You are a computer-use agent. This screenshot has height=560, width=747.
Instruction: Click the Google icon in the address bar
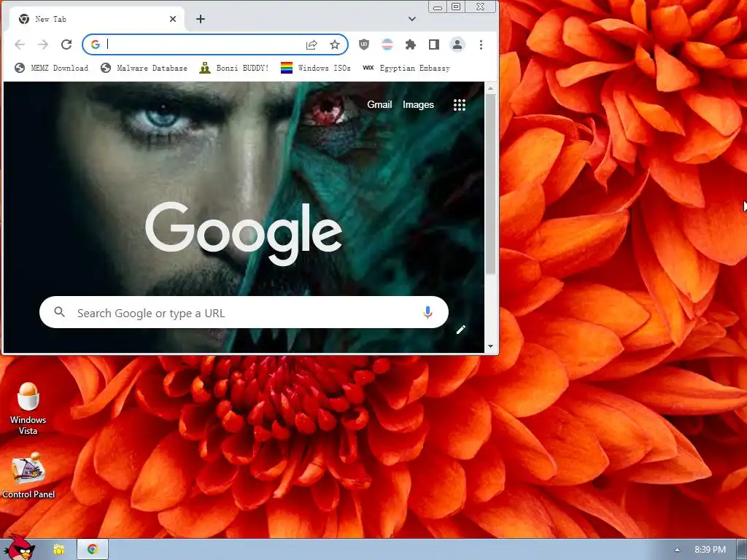click(x=96, y=44)
